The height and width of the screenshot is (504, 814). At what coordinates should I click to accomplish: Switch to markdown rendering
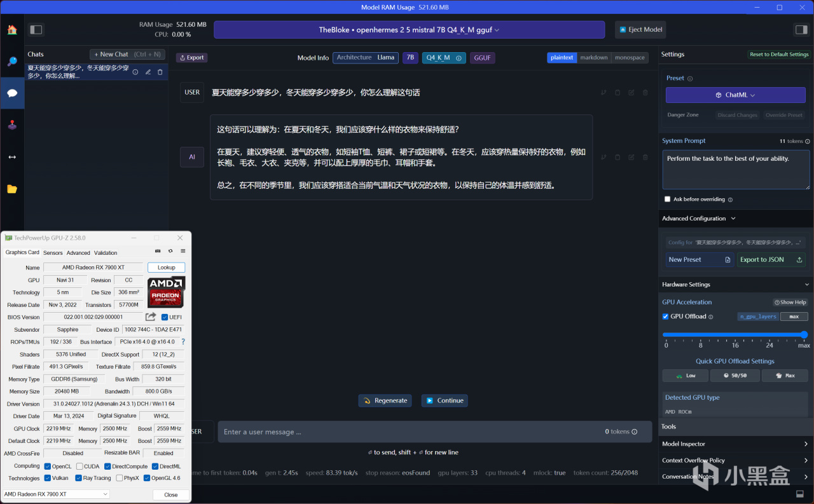[x=594, y=57]
